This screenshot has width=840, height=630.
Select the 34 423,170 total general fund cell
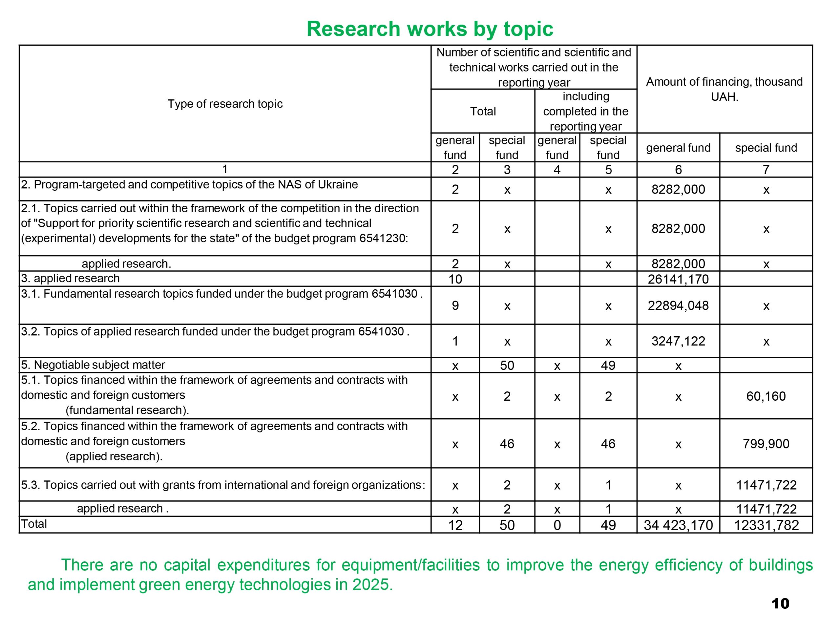pyautogui.click(x=678, y=525)
